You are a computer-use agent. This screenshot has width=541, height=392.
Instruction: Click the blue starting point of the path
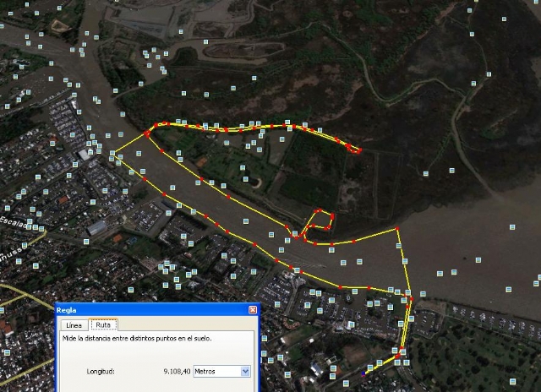(363, 373)
